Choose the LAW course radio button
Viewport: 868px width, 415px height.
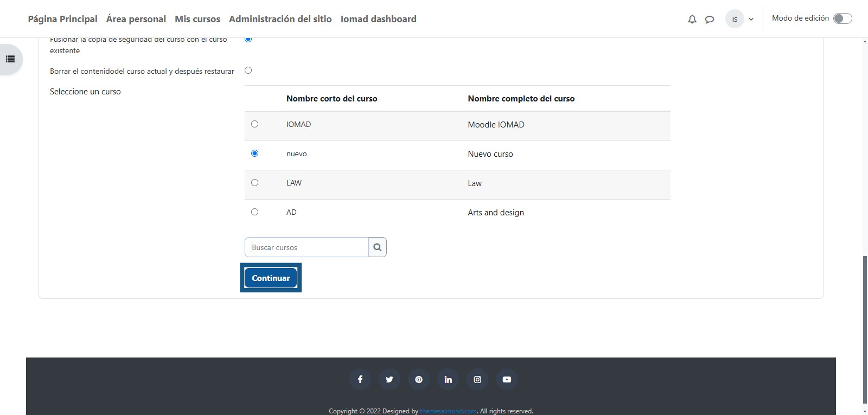(254, 183)
